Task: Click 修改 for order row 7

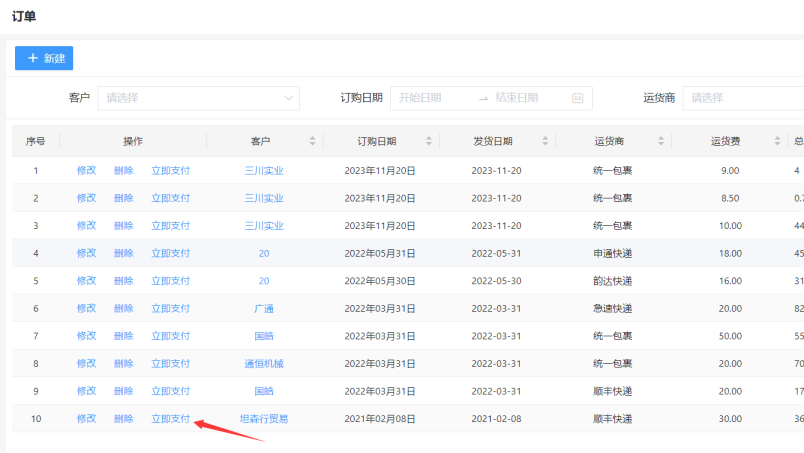Action: click(86, 336)
